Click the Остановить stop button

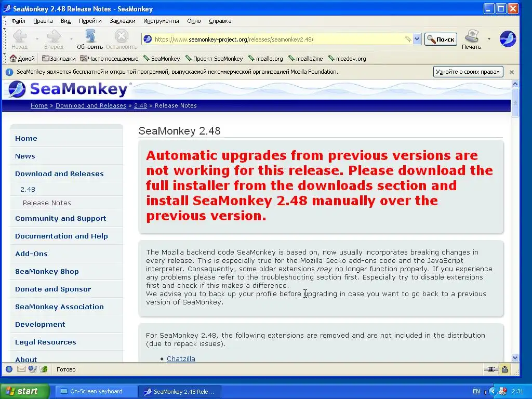[121, 39]
